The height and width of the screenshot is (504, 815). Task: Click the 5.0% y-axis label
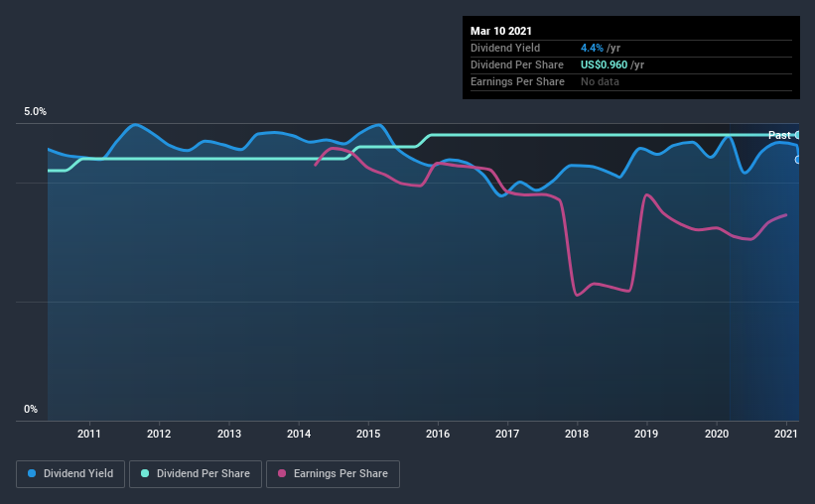[x=35, y=112]
